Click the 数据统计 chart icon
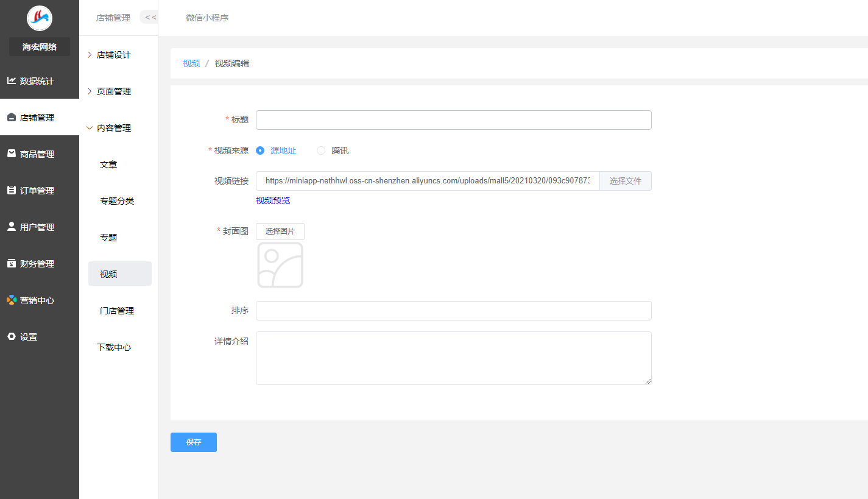 pos(12,80)
